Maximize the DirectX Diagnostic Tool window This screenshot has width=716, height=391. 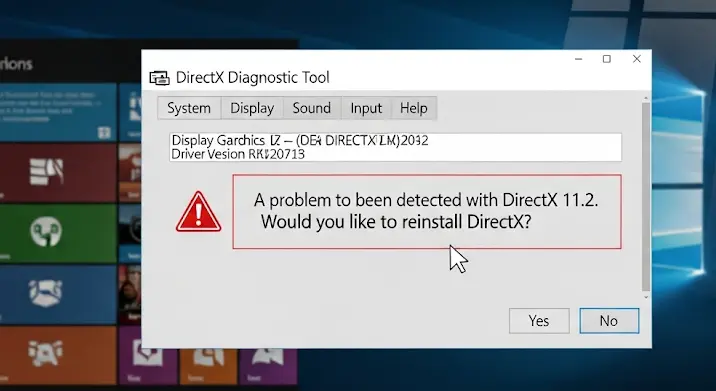pos(607,59)
